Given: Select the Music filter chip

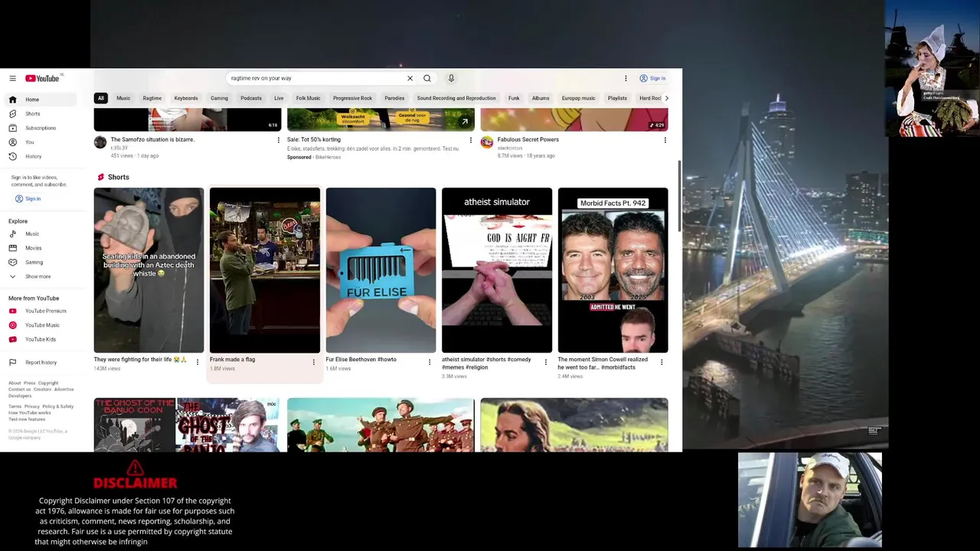Looking at the screenshot, I should click(123, 98).
